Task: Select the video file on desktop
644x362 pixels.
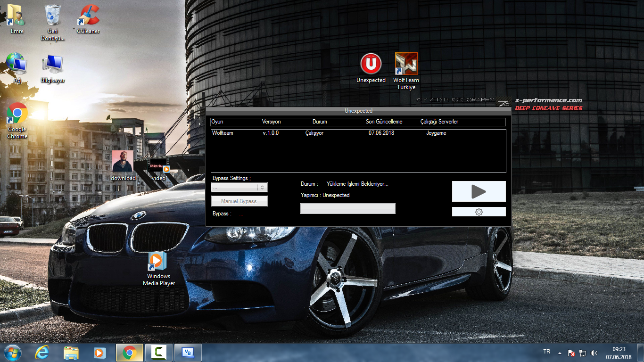Action: pyautogui.click(x=158, y=170)
